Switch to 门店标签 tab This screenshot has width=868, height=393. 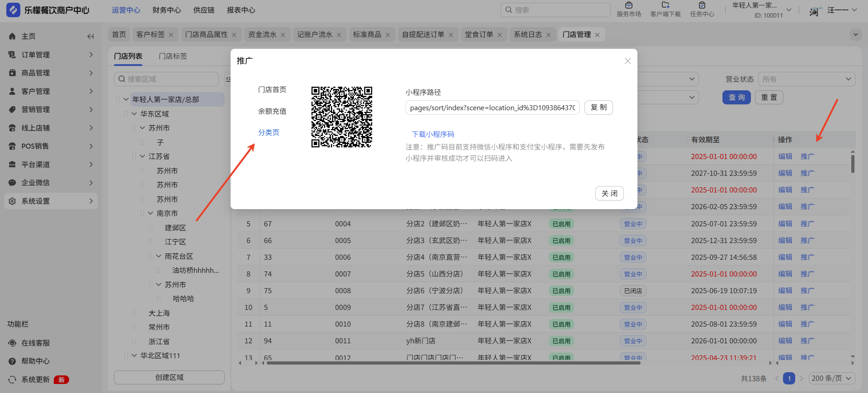click(173, 56)
